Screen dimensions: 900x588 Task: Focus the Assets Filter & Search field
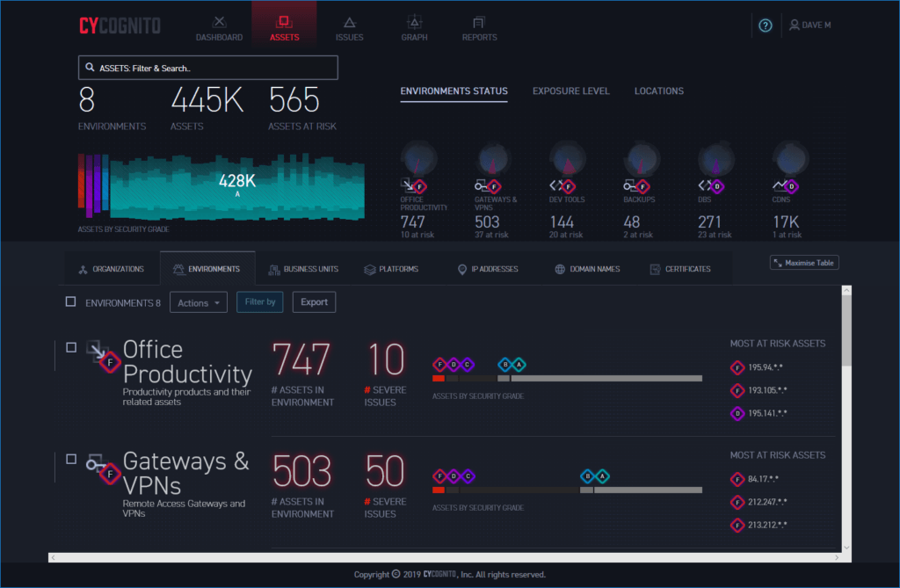click(207, 68)
